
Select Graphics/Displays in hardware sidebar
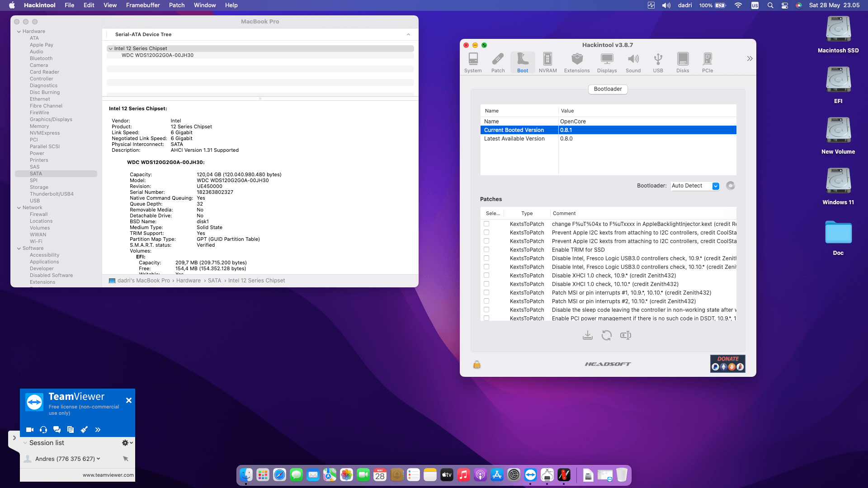click(x=51, y=119)
